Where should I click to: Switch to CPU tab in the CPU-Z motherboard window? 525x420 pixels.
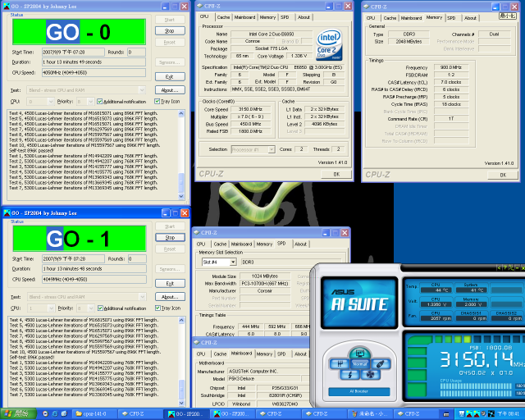pyautogui.click(x=201, y=354)
